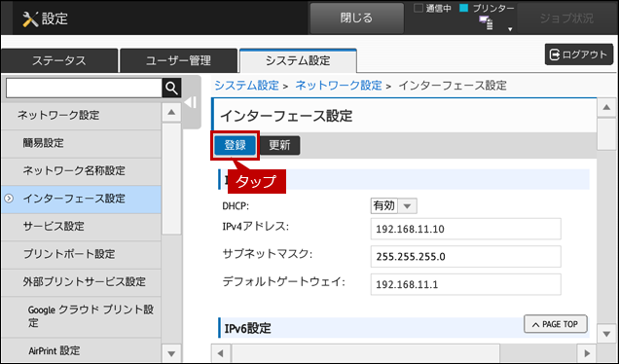Viewport: 619px width, 364px height.
Task: Click the printer status icon
Action: [486, 22]
